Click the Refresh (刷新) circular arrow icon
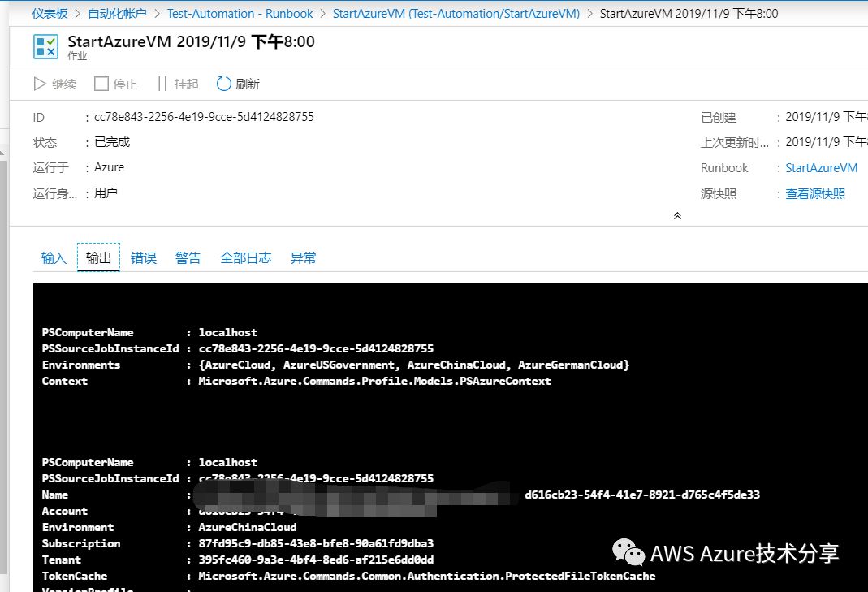This screenshot has height=592, width=868. pos(223,84)
